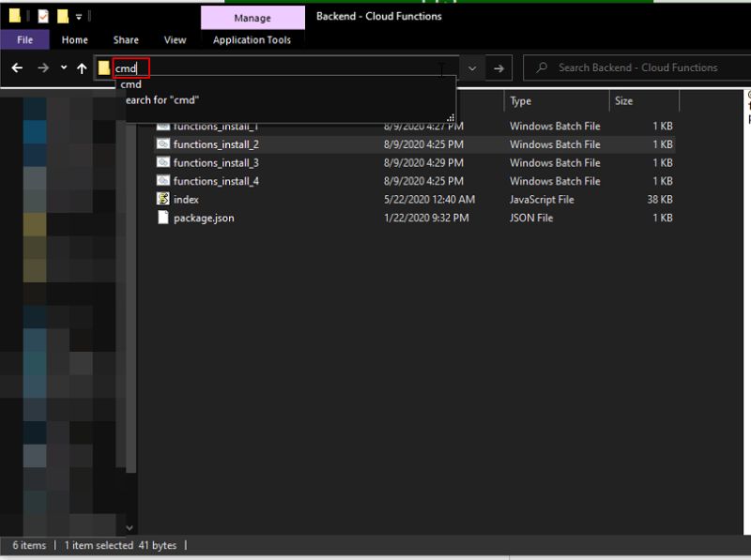Switch to the View ribbon tab
Screen dimensions: 751x560
click(x=175, y=40)
